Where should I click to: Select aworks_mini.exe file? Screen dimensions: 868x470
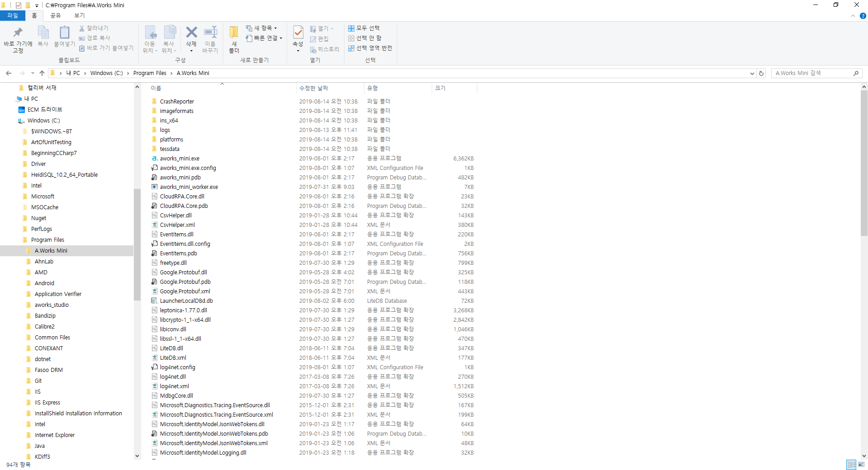click(179, 158)
